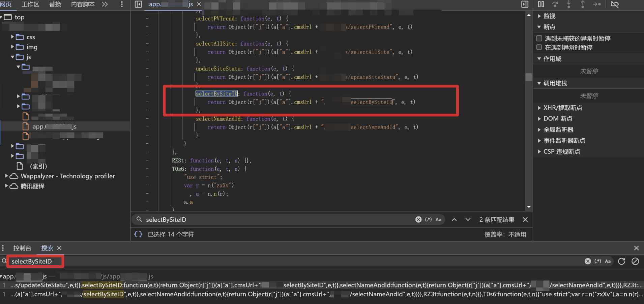Click the global search input field
The width and height of the screenshot is (644, 304).
[x=297, y=261]
